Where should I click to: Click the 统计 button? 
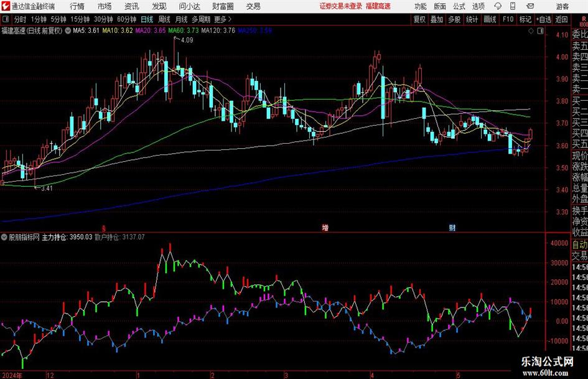472,19
